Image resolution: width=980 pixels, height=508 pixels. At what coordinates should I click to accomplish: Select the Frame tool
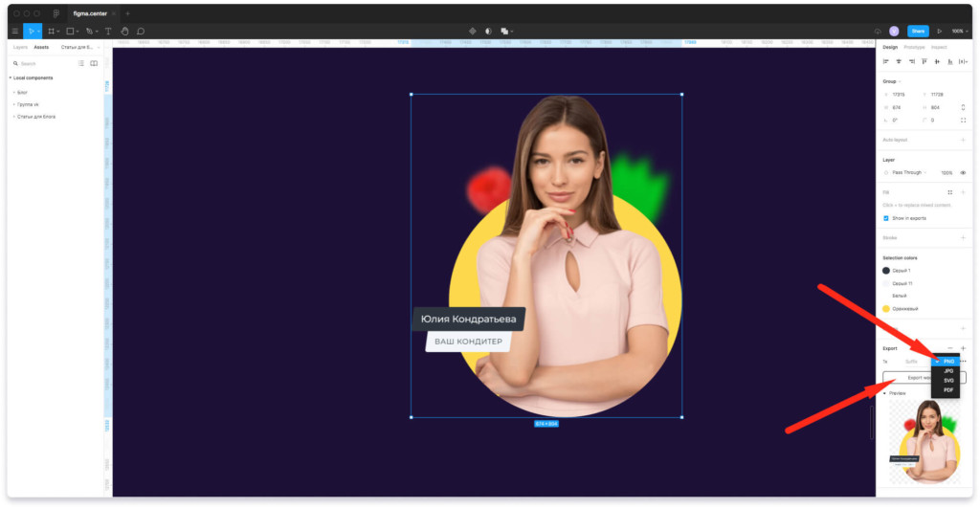51,31
